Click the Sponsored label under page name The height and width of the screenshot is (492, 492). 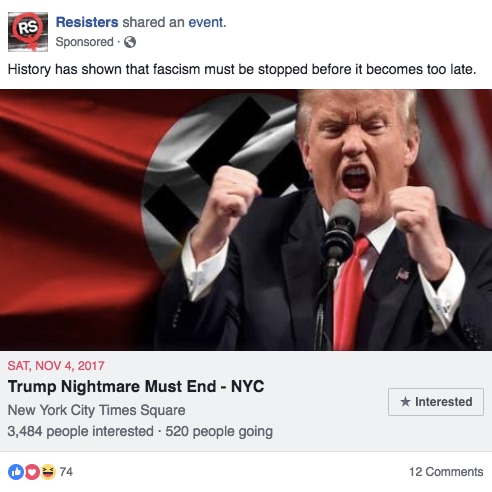click(85, 42)
